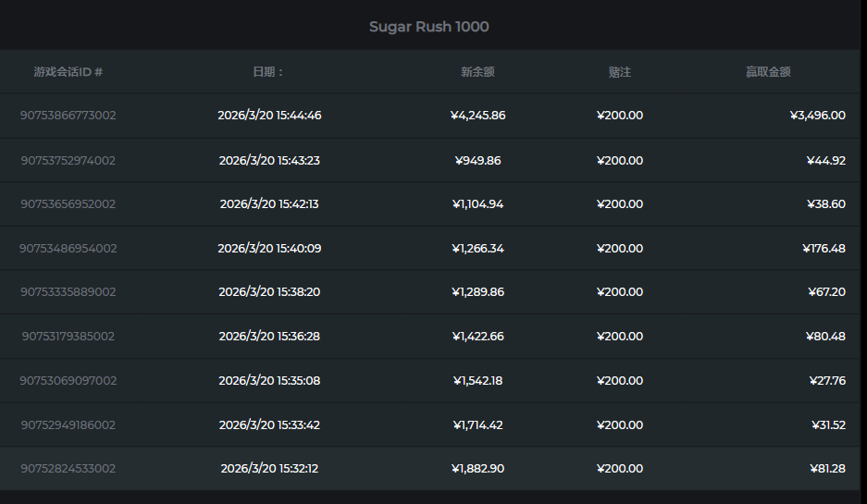Click the date 2026/3/20 15:36:28
Viewport: 867px width, 504px height.
(x=269, y=336)
